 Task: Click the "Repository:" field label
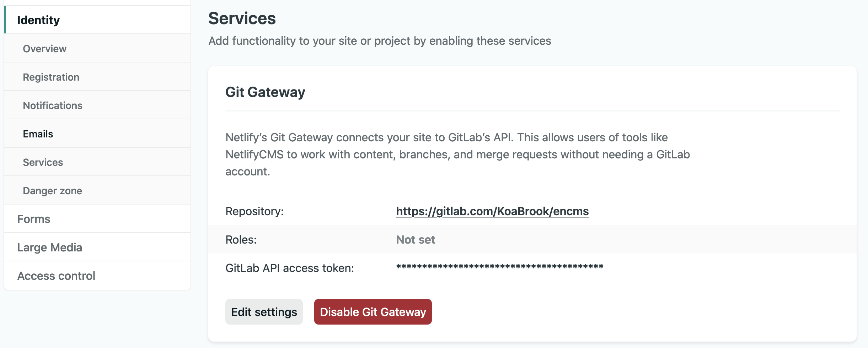point(254,211)
